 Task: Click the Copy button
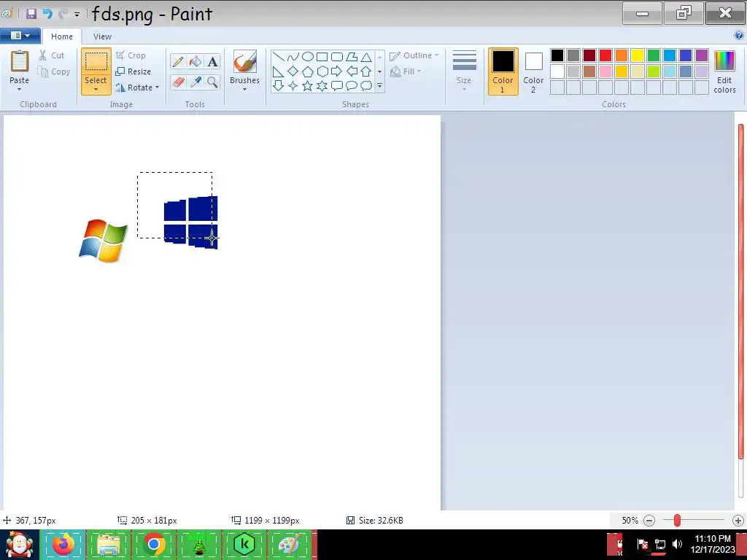point(54,72)
